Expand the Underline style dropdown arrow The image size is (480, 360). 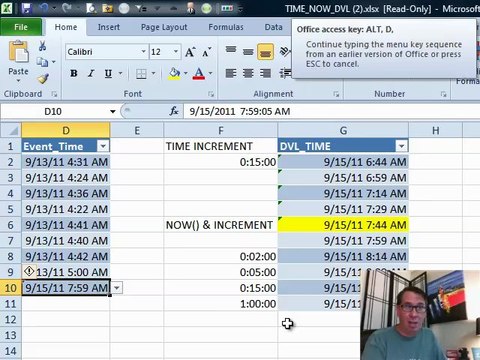click(120, 73)
